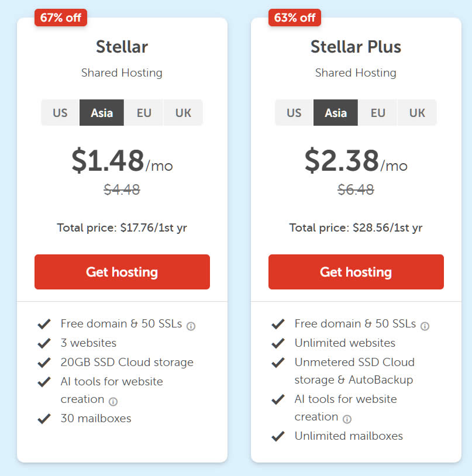Switch Stellar plan to UK datacenter
This screenshot has height=476, width=472.
point(183,113)
